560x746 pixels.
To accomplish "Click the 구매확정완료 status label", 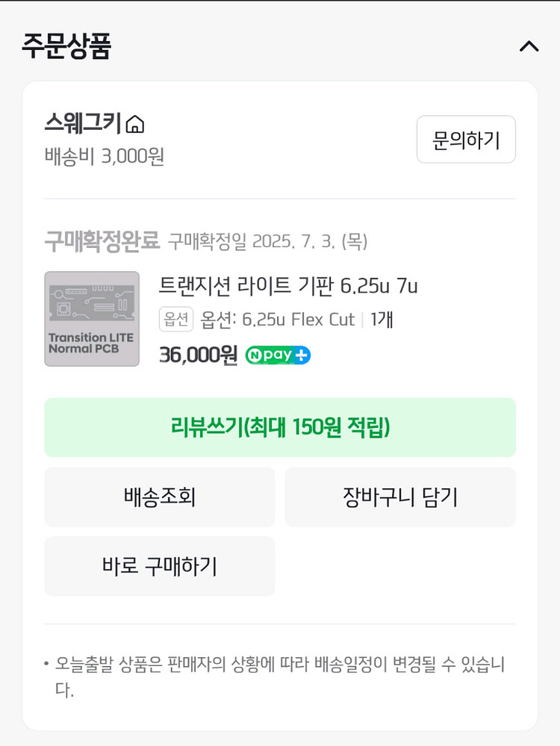I will click(x=102, y=240).
